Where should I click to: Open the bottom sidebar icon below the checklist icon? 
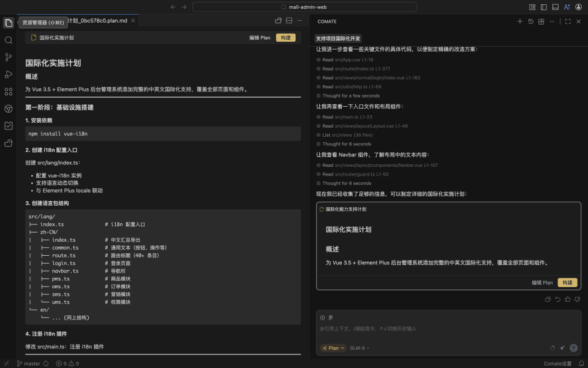point(9,143)
